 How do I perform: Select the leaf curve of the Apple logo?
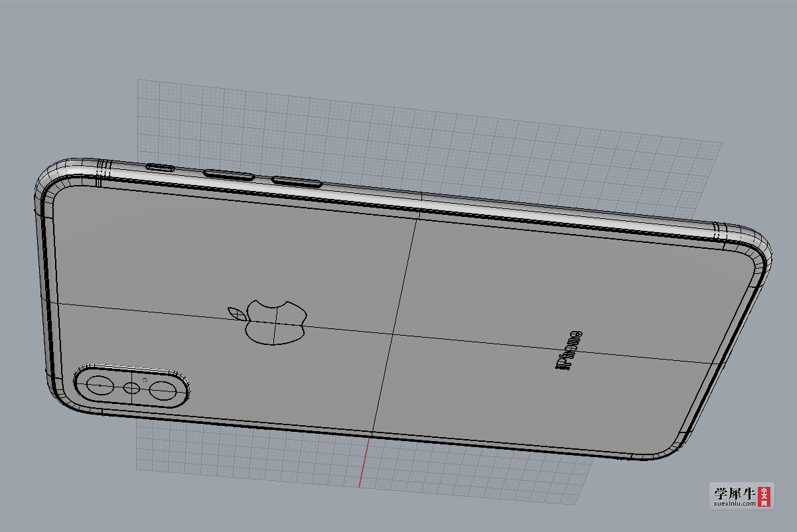(237, 314)
